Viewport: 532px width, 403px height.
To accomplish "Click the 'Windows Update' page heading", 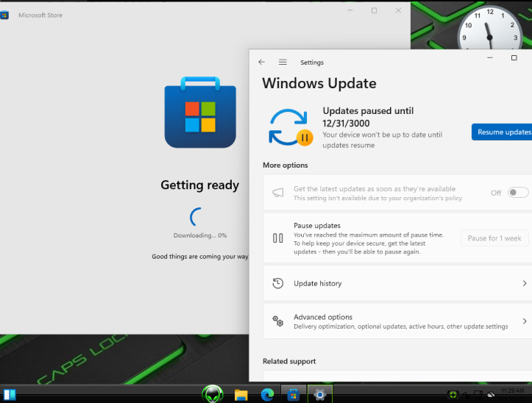I will (319, 83).
